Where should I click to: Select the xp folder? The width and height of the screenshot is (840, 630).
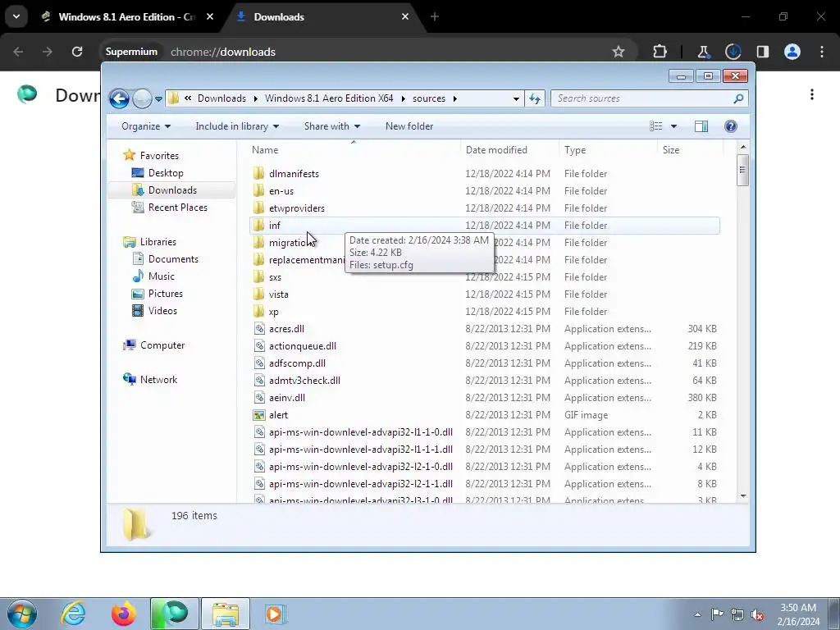pyautogui.click(x=274, y=311)
